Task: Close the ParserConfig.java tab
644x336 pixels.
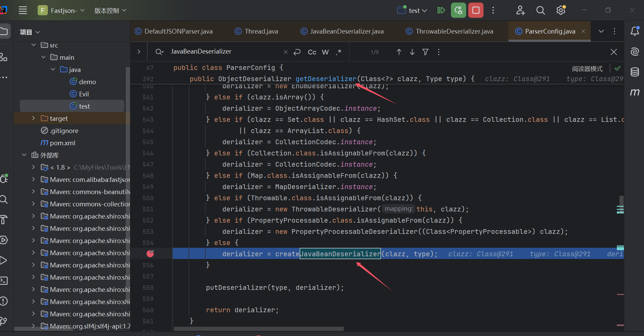Action: 583,31
